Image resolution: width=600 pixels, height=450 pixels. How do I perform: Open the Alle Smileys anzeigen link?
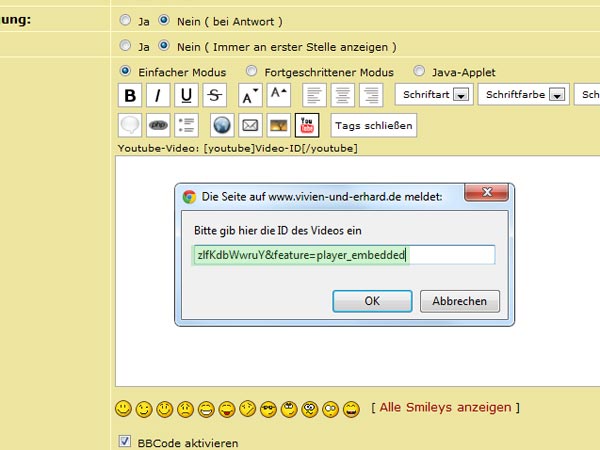[x=446, y=408]
